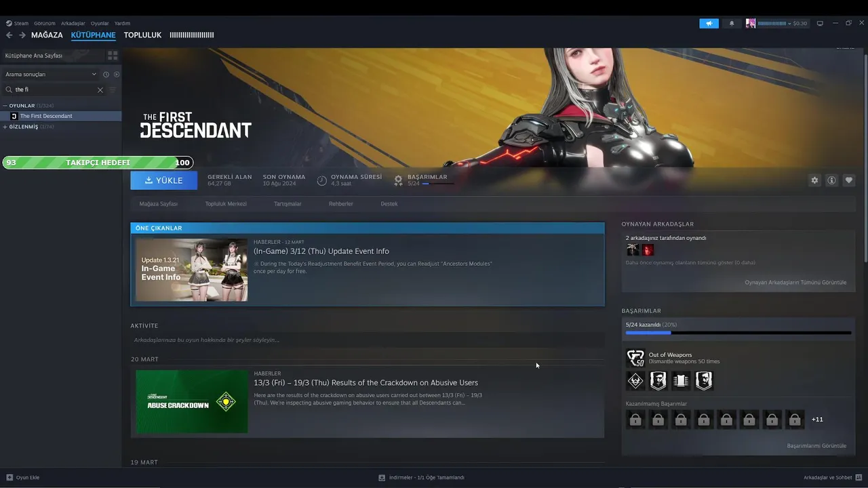Screen dimensions: 868x488
Task: Open Update 1.3.21 In-Game Event thumbnail
Action: coord(191,270)
